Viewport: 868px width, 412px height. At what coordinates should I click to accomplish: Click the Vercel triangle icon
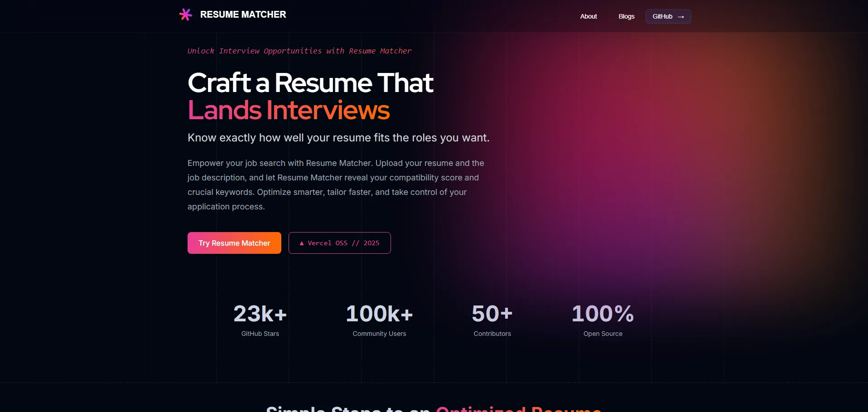(302, 243)
